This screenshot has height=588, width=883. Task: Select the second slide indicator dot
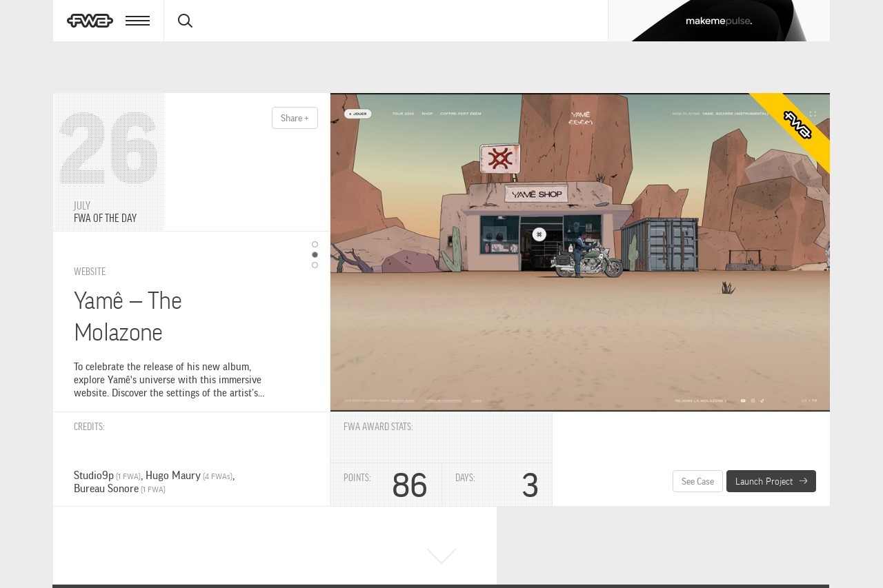(x=315, y=255)
